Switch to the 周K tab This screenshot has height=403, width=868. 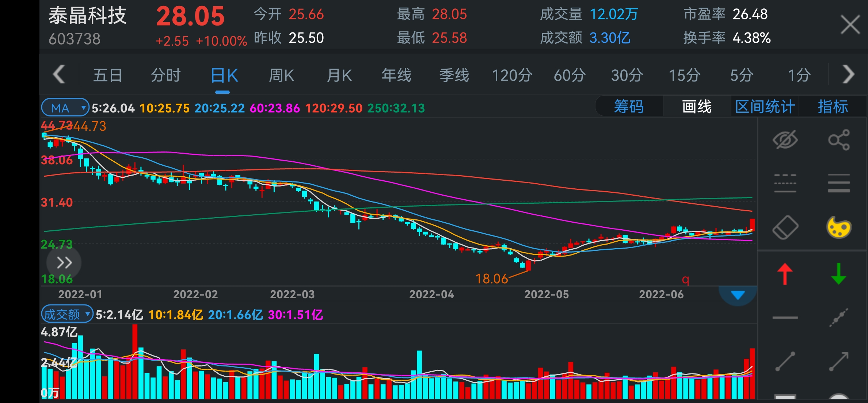[x=281, y=76]
